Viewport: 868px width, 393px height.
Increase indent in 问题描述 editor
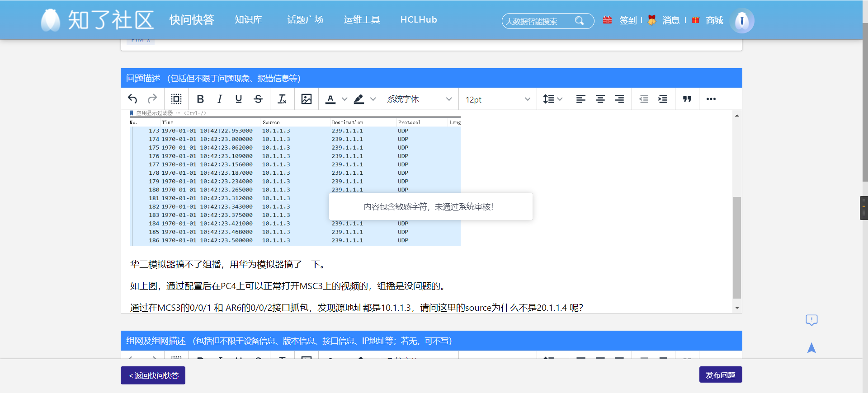(x=663, y=99)
